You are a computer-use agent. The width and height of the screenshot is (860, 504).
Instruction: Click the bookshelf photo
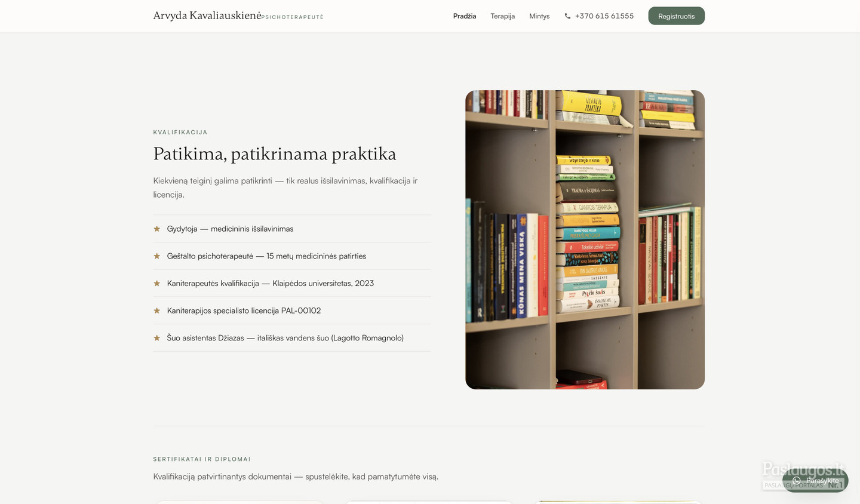coord(585,240)
